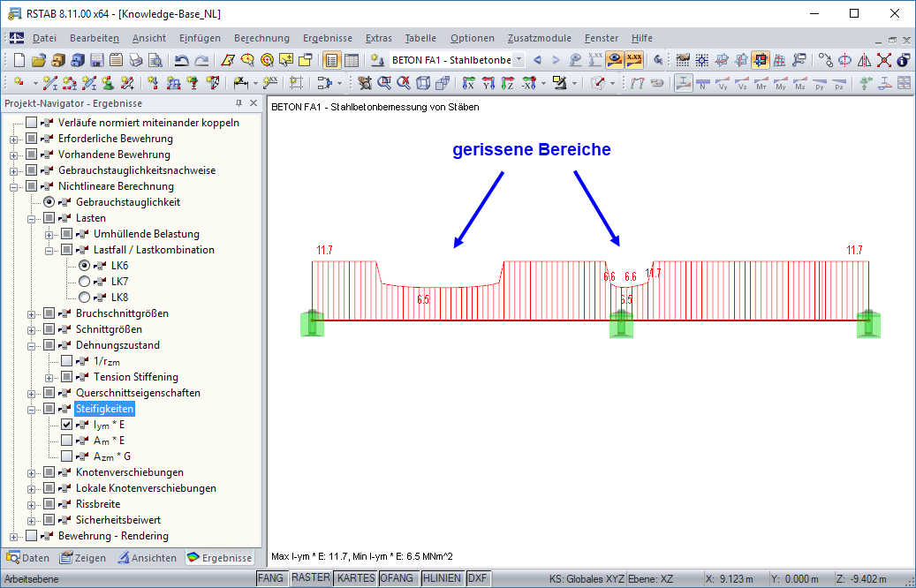916x588 pixels.
Task: Open a file using the folder icon
Action: click(39, 60)
